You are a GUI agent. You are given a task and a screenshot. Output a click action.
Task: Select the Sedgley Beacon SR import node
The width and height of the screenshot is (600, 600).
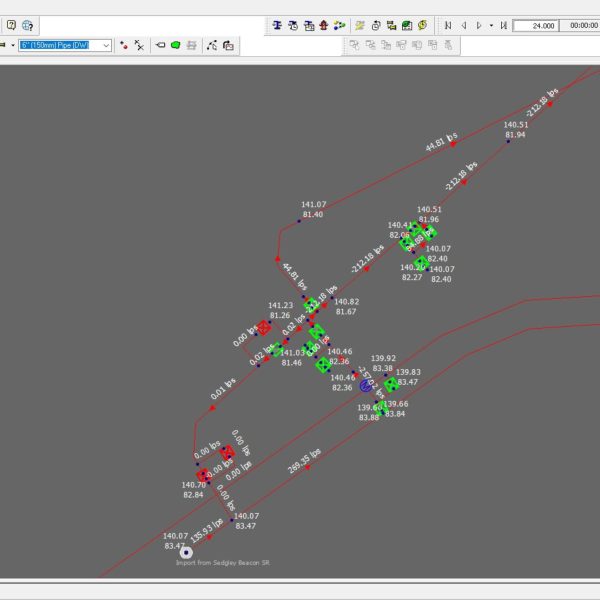tap(186, 551)
